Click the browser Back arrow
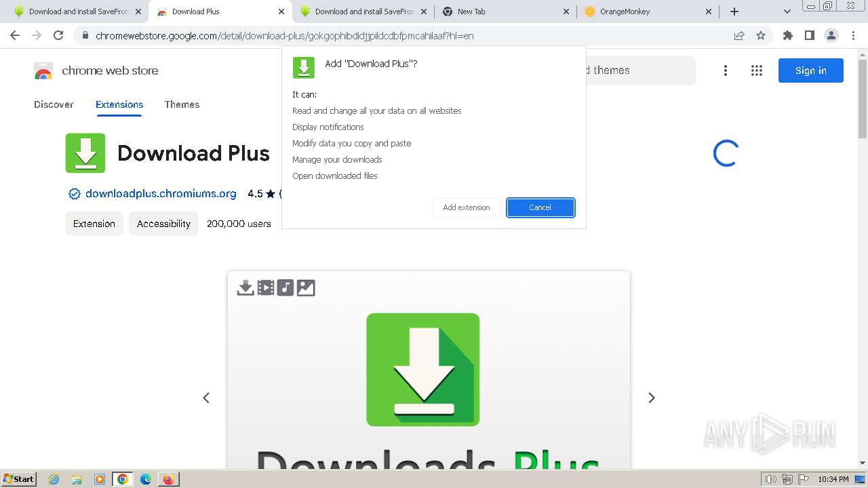Screen dimensions: 868x488 (x=15, y=35)
